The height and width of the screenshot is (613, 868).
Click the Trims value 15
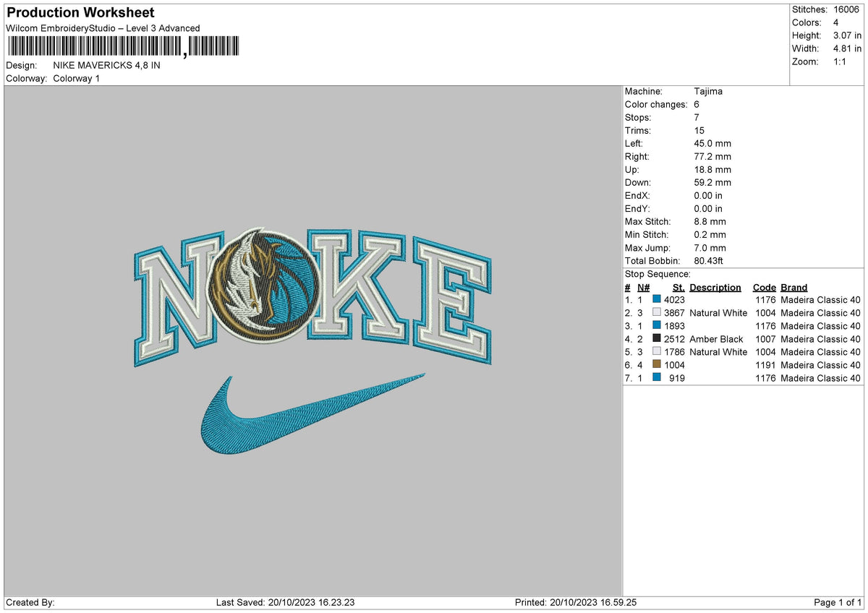699,130
